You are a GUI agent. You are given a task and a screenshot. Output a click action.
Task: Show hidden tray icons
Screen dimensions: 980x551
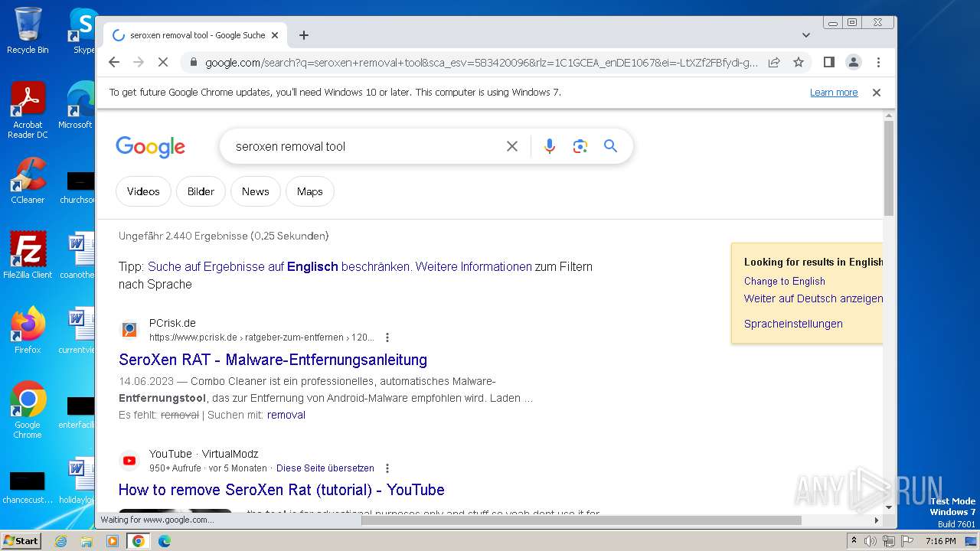pyautogui.click(x=854, y=540)
